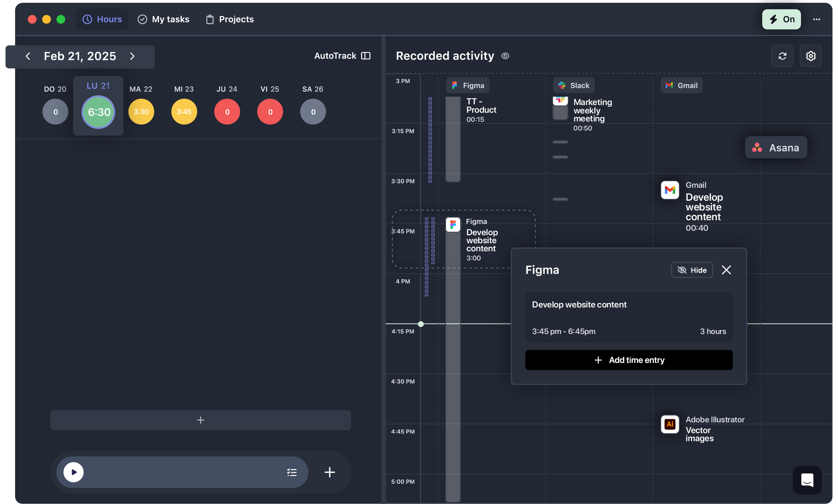Click the Gmail icon for Develop website content
This screenshot has height=504, width=838.
(x=670, y=190)
